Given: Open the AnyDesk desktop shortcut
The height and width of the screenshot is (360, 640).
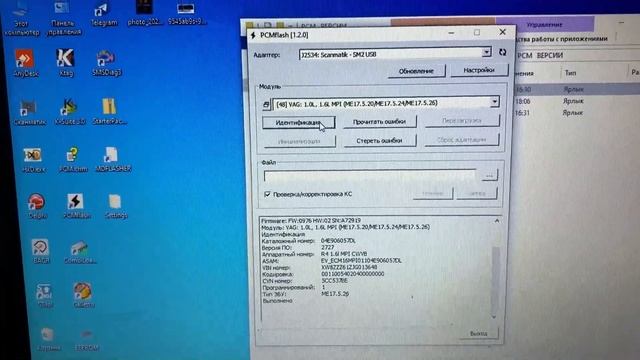Looking at the screenshot, I should 25,63.
